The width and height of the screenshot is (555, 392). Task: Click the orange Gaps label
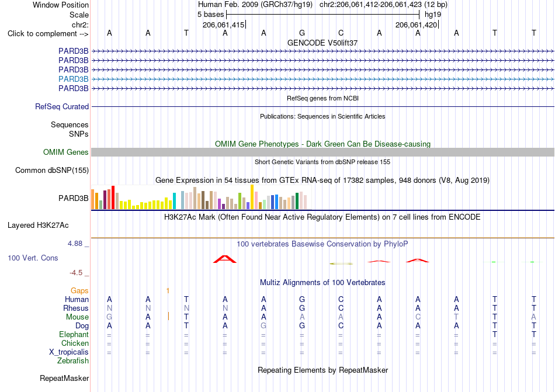(79, 290)
